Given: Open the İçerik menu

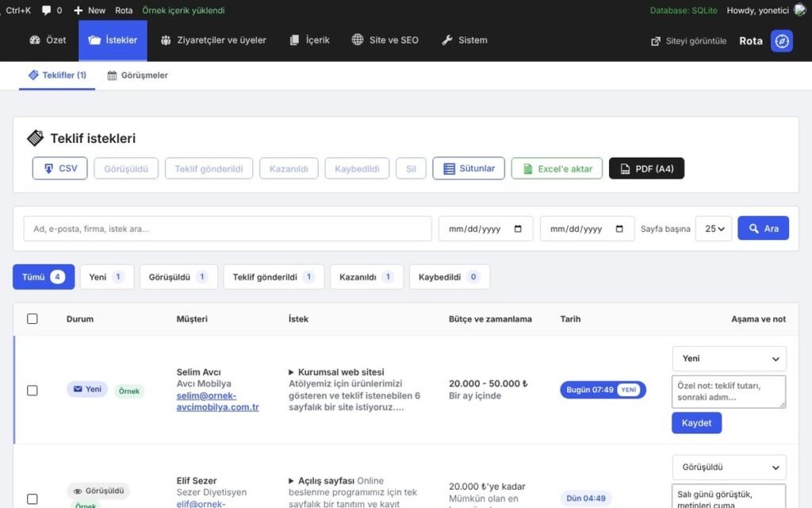Looking at the screenshot, I should point(310,40).
